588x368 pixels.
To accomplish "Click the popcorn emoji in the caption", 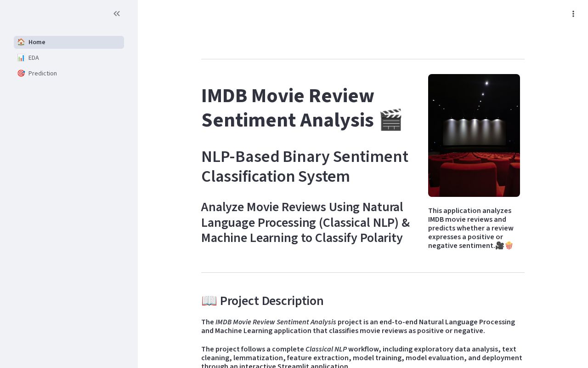I will [x=509, y=246].
